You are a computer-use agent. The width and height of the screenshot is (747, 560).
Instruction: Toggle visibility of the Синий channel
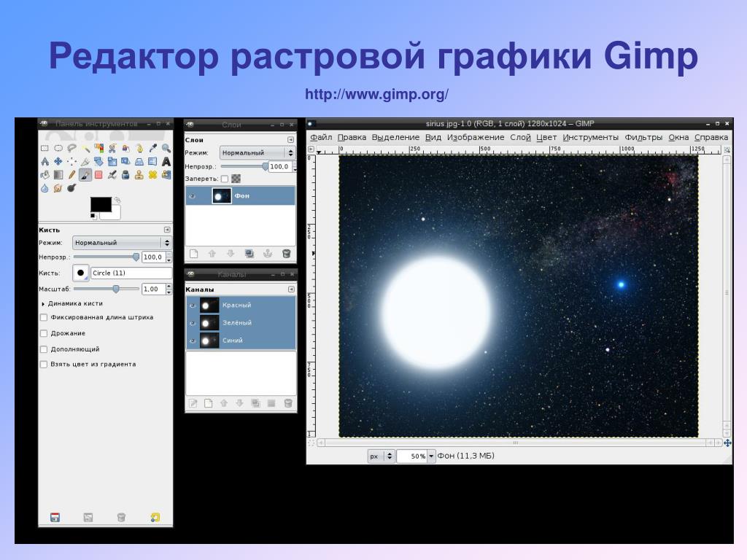(x=193, y=341)
